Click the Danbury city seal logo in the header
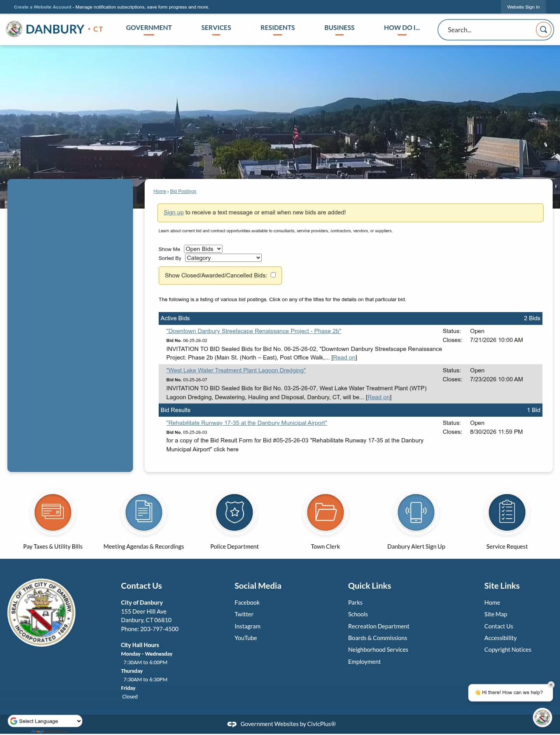This screenshot has height=735, width=560. click(x=14, y=29)
